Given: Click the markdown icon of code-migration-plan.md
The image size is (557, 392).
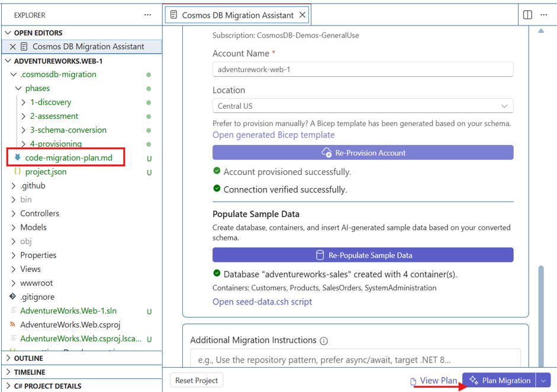Looking at the screenshot, I should (17, 157).
